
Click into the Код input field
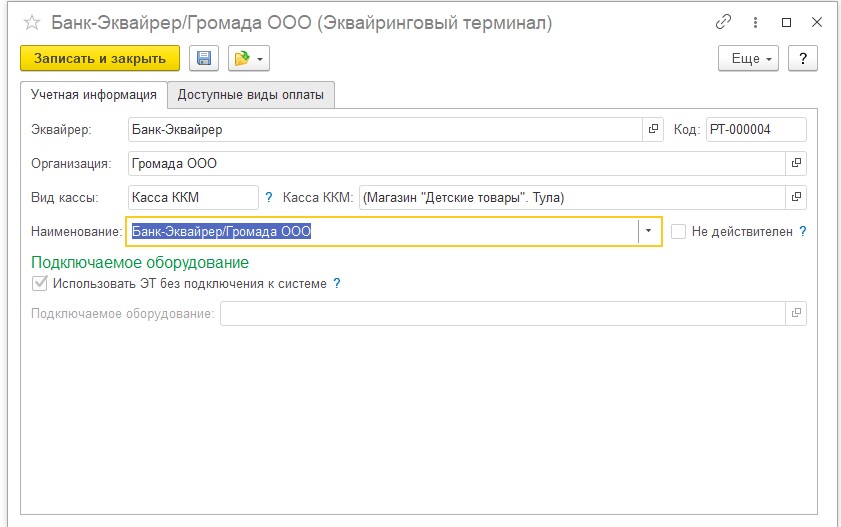point(755,130)
